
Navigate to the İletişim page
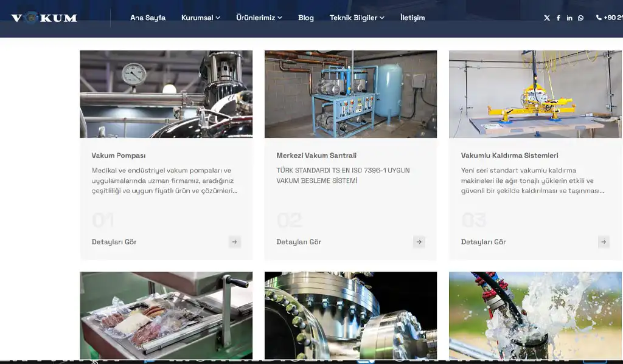pos(412,18)
